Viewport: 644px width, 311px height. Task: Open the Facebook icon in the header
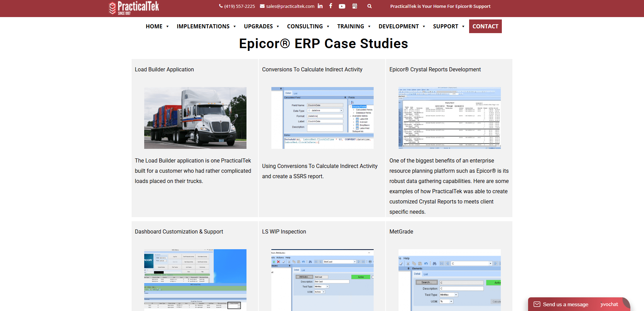tap(331, 6)
